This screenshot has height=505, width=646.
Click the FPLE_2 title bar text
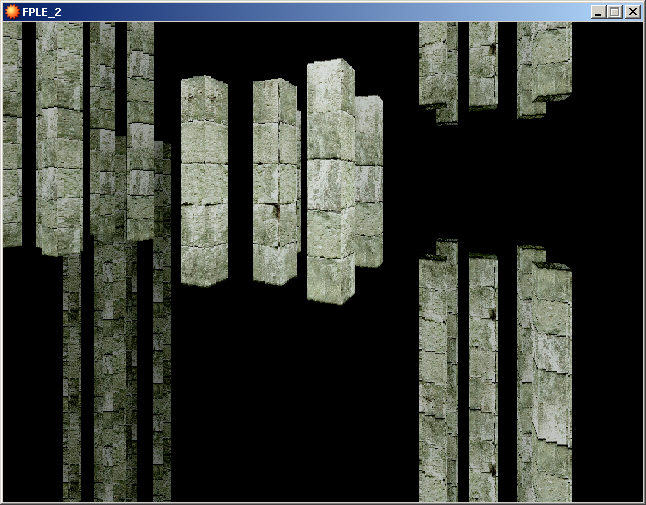(x=42, y=12)
